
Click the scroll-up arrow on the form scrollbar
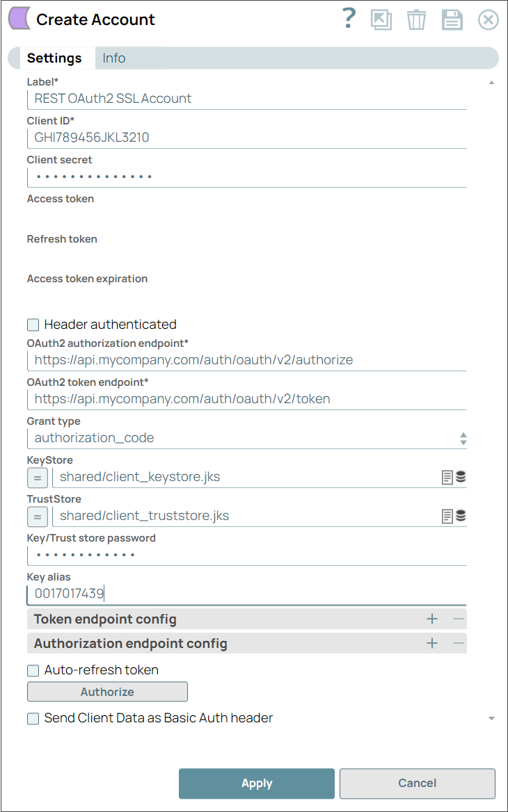[491, 82]
